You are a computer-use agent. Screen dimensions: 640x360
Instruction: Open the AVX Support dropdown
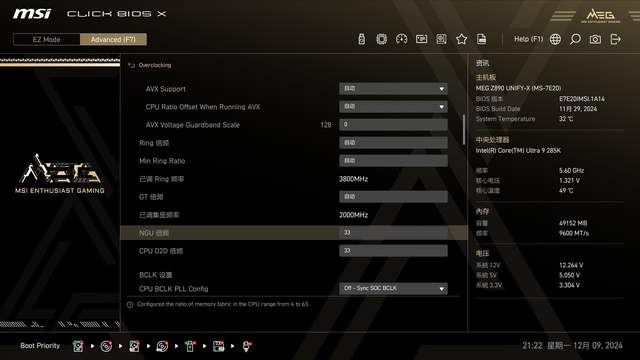coord(393,89)
